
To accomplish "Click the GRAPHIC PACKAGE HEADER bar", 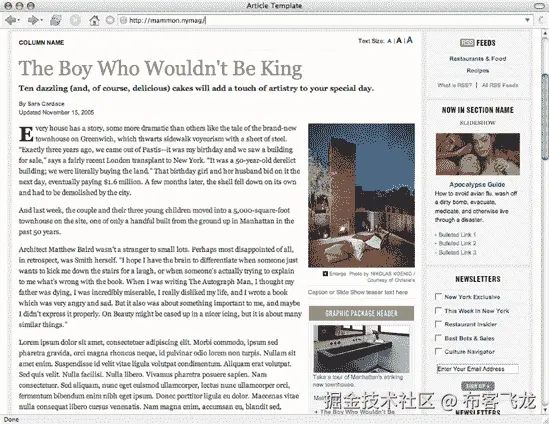I will click(x=361, y=313).
